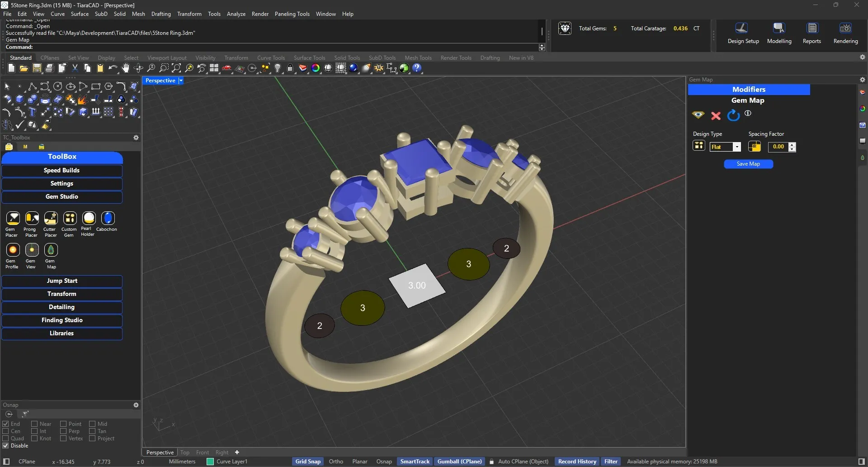This screenshot has width=868, height=467.
Task: Select the Prong Placer icon
Action: point(32,219)
